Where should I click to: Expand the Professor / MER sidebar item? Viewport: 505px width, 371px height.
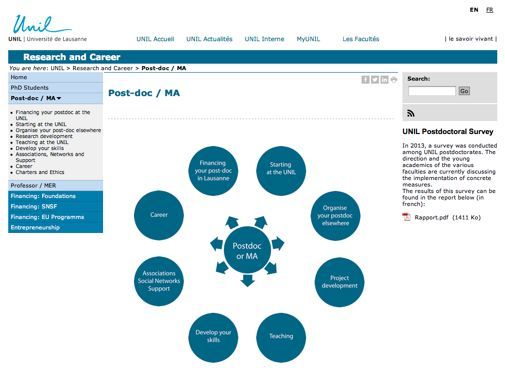(55, 186)
